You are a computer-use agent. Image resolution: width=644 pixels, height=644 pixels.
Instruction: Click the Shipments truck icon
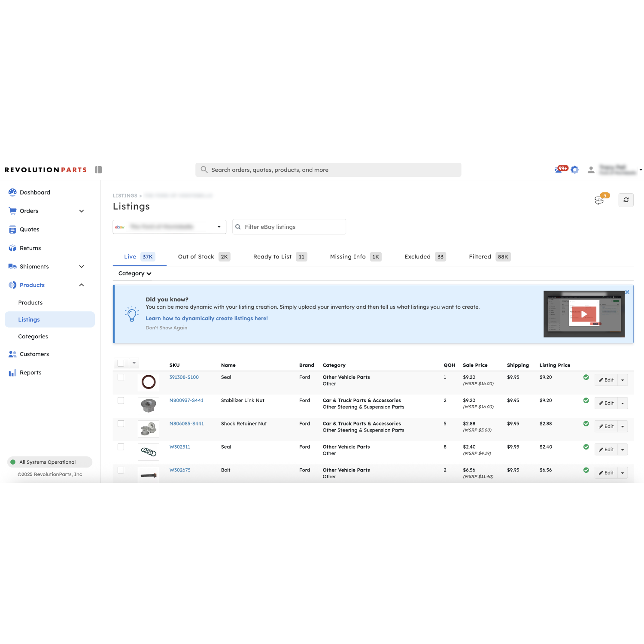(x=12, y=267)
